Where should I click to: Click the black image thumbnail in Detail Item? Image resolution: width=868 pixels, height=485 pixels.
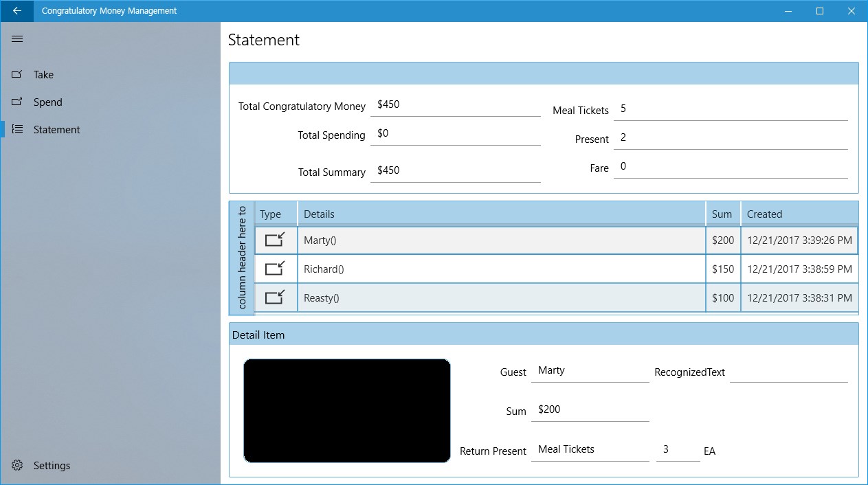(x=347, y=410)
